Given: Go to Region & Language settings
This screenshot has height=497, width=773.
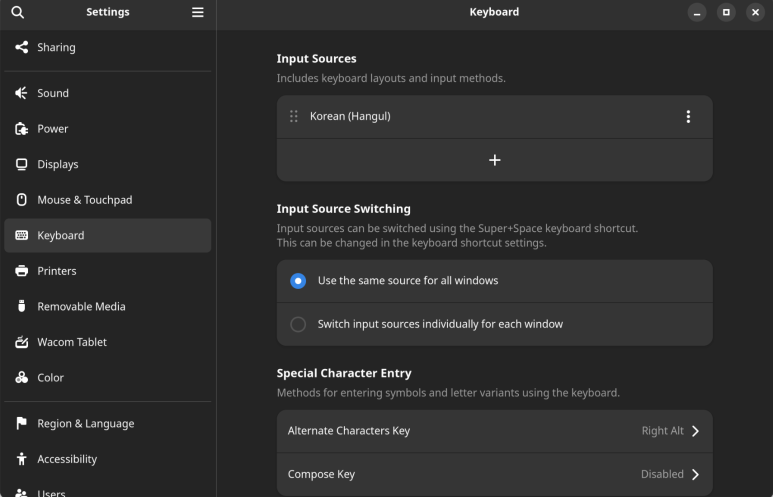Looking at the screenshot, I should point(107,424).
